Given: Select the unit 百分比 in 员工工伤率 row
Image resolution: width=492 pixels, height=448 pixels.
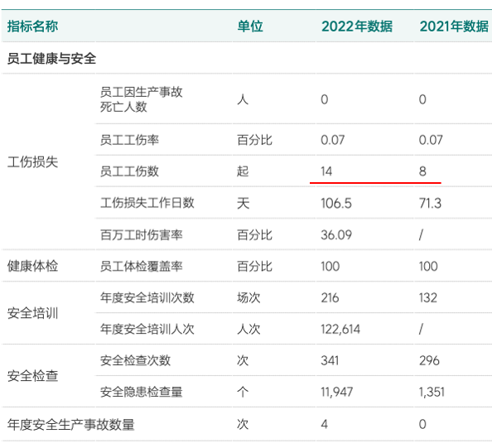Looking at the screenshot, I should click(x=255, y=140).
